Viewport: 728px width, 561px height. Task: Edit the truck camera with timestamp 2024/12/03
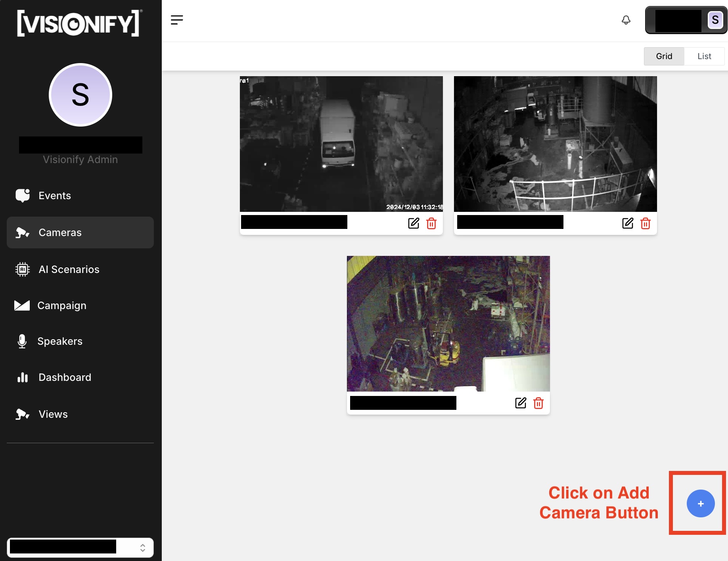coord(414,223)
